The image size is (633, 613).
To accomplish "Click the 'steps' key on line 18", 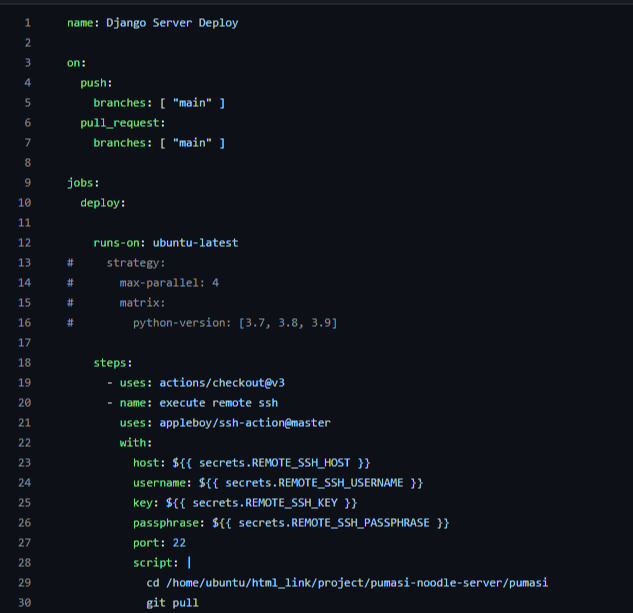I will coord(110,363).
